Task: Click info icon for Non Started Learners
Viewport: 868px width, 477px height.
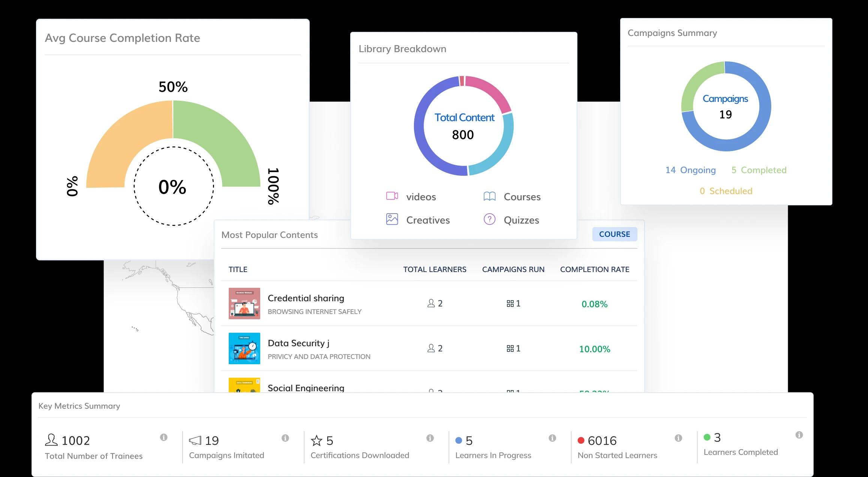Action: (x=678, y=438)
